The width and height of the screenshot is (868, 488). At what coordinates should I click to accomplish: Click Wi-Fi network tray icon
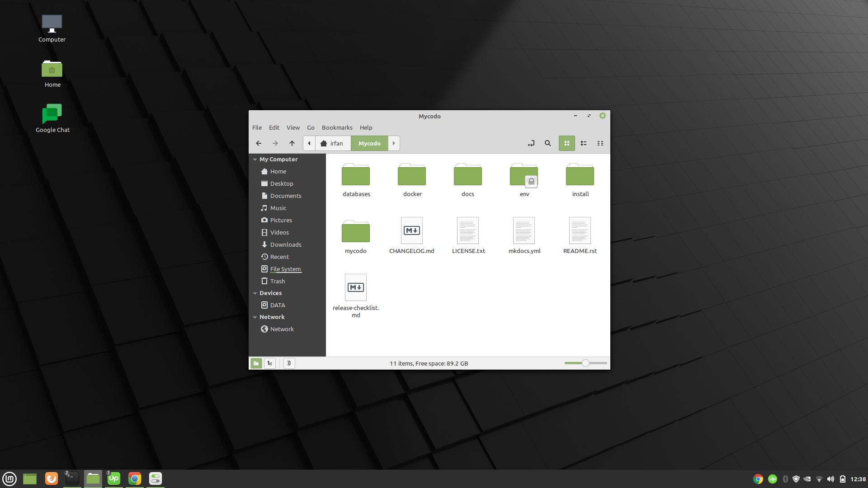coord(819,479)
